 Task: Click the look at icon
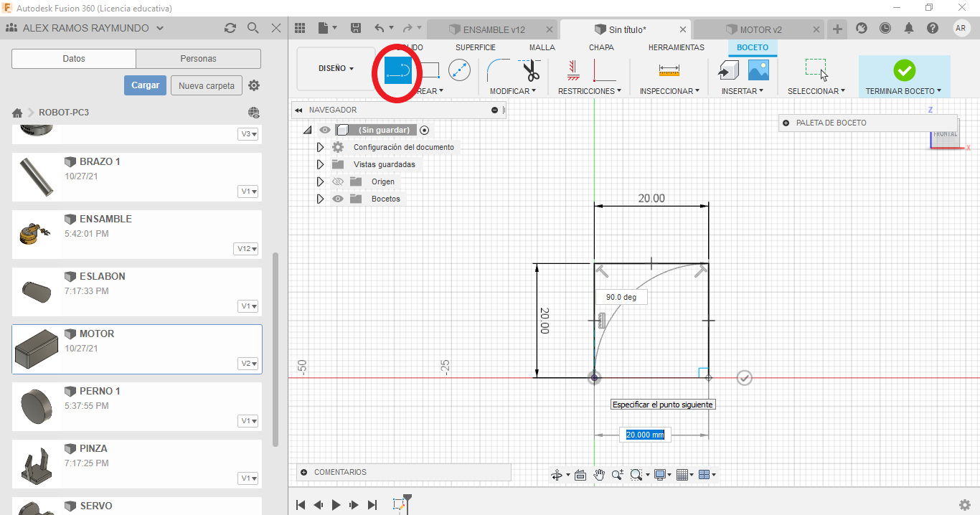580,475
